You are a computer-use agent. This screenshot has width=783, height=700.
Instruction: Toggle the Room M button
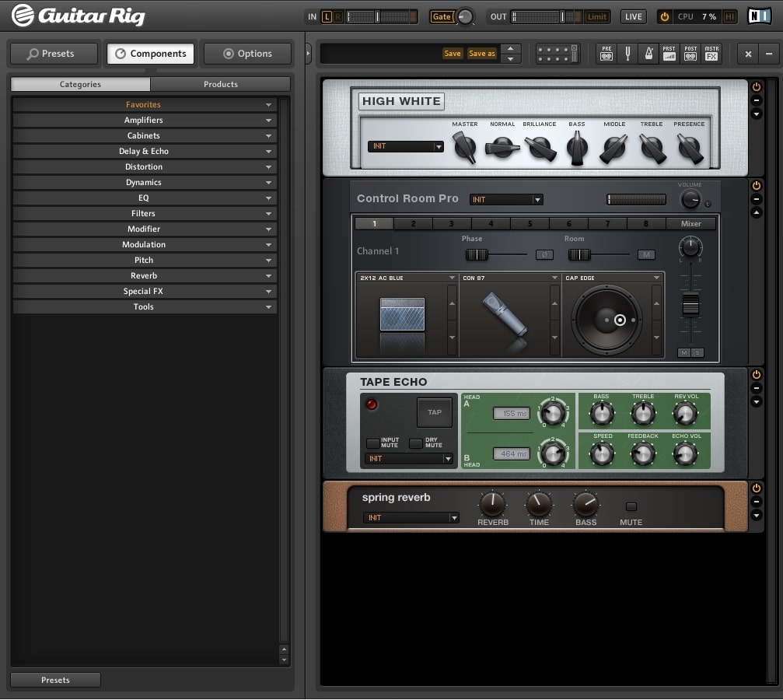(x=646, y=255)
